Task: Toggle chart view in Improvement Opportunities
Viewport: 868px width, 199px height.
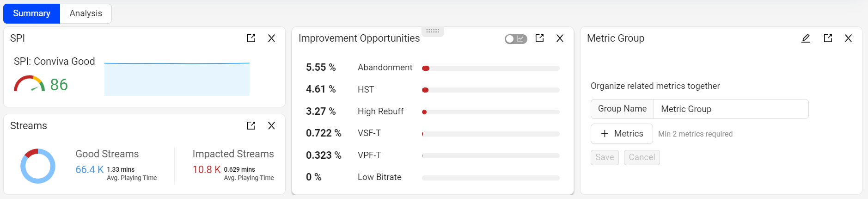Action: click(x=516, y=39)
